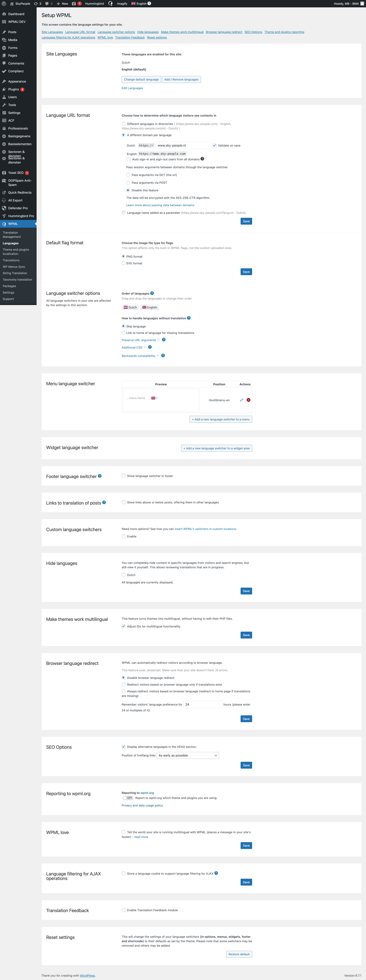Toggle Adjust IDs for multilingual functionality
The width and height of the screenshot is (366, 980).
click(x=123, y=626)
